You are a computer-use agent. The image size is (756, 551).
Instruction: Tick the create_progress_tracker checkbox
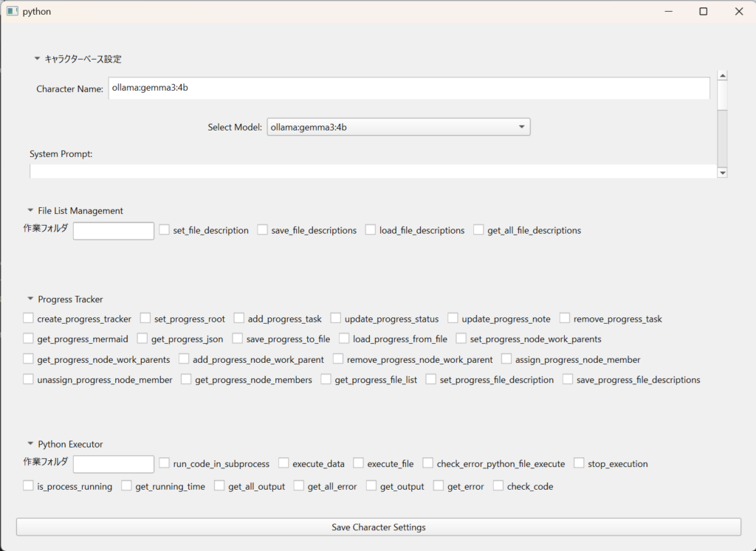pos(29,319)
